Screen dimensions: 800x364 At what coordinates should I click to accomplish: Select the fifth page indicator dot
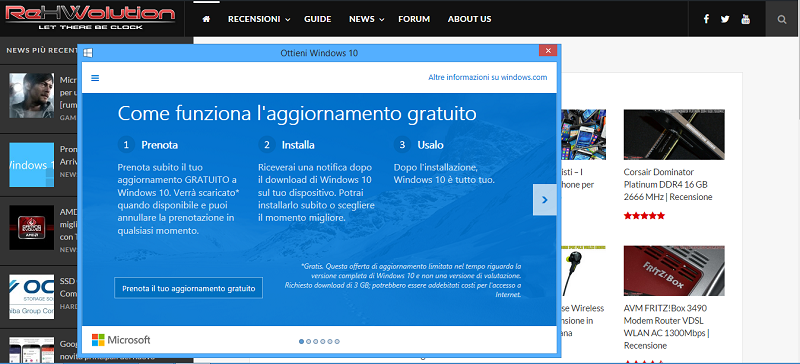point(330,342)
